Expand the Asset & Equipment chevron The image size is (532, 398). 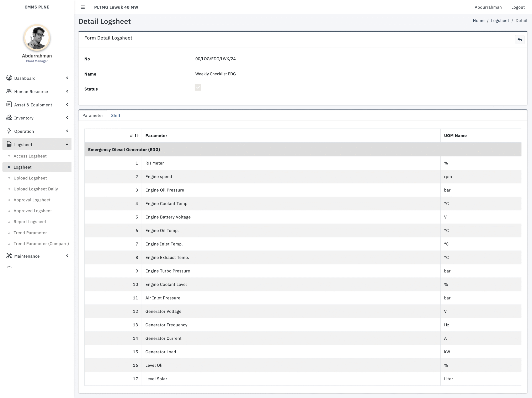[x=67, y=104]
